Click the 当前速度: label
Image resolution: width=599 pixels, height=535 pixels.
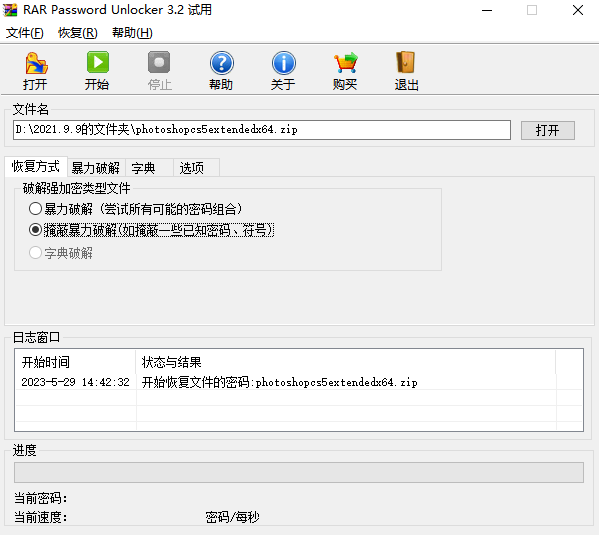tap(40, 517)
